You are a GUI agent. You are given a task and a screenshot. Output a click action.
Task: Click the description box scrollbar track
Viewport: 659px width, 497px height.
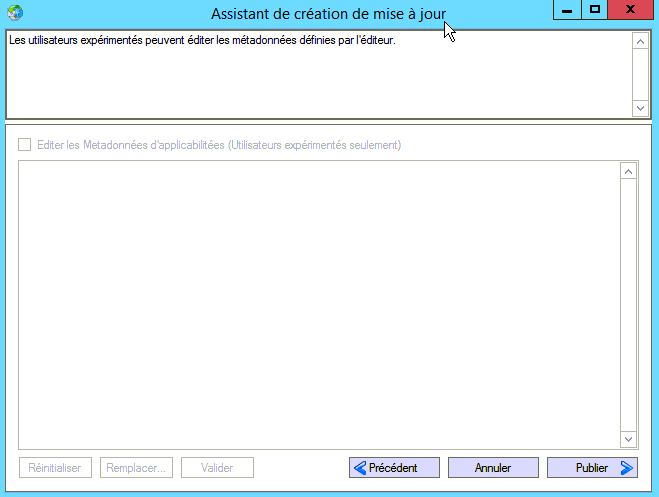coord(640,74)
